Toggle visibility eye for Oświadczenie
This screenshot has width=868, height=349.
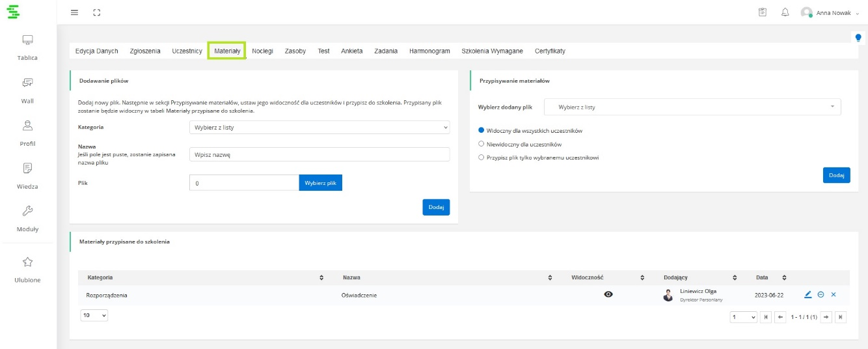608,295
